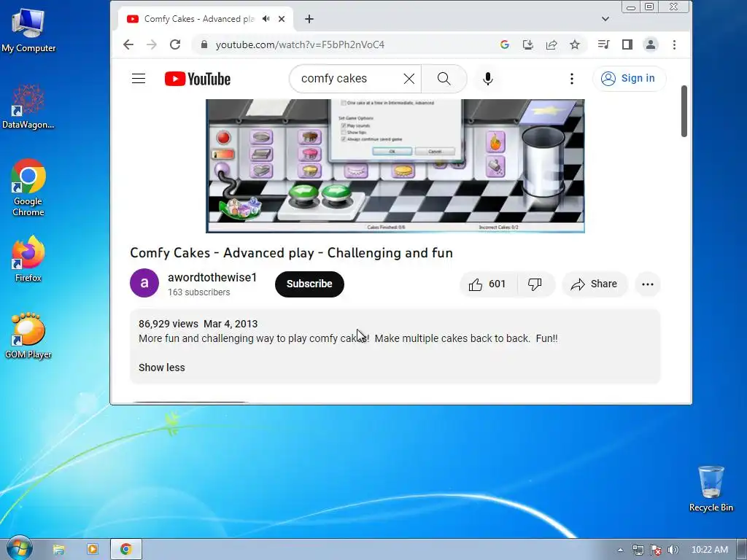Toggle the Chrome side panel

pos(627,44)
